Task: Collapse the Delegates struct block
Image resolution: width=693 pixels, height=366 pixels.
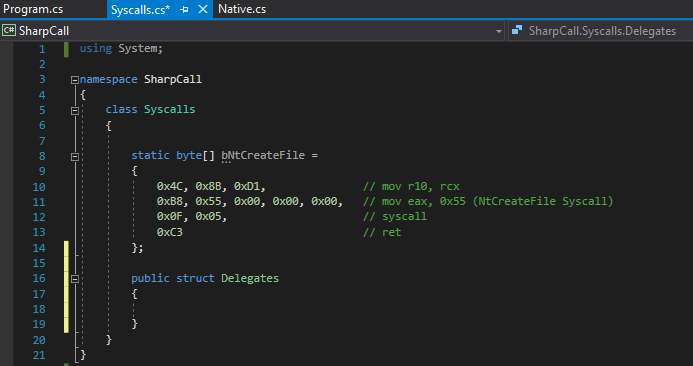Action: coord(75,279)
